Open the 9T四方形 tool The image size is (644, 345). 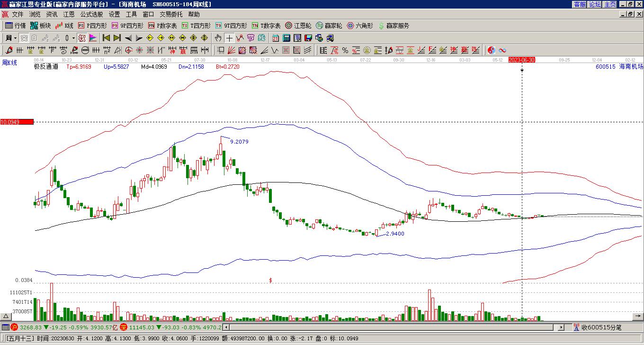[231, 26]
